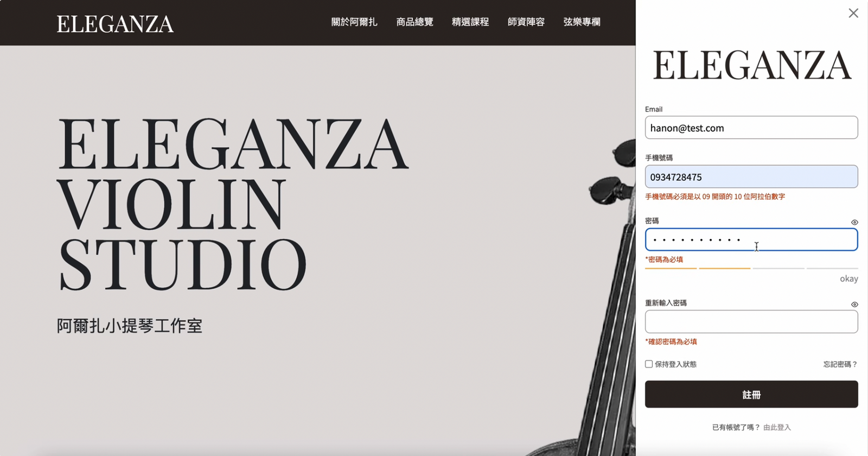Click the phone number error message text

(x=715, y=197)
